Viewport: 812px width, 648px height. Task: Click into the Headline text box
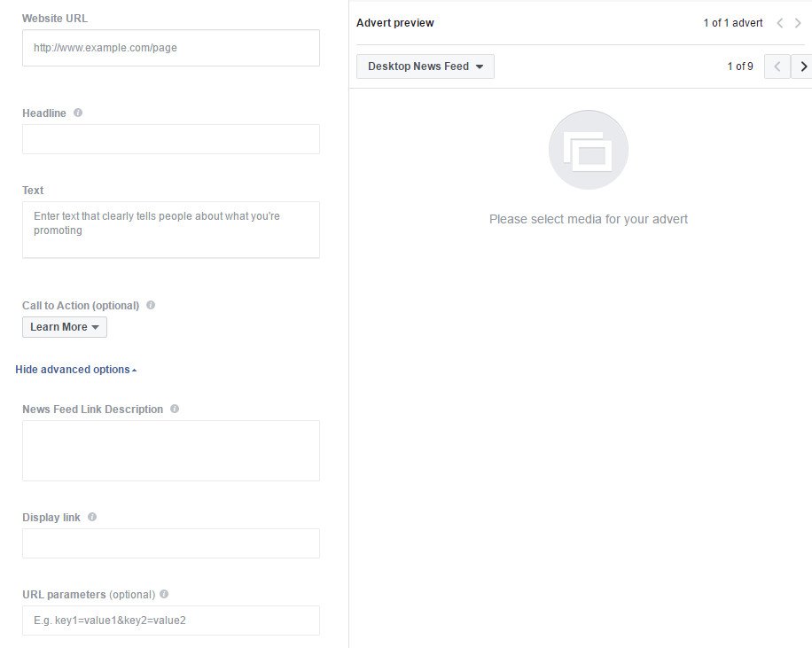click(x=171, y=139)
